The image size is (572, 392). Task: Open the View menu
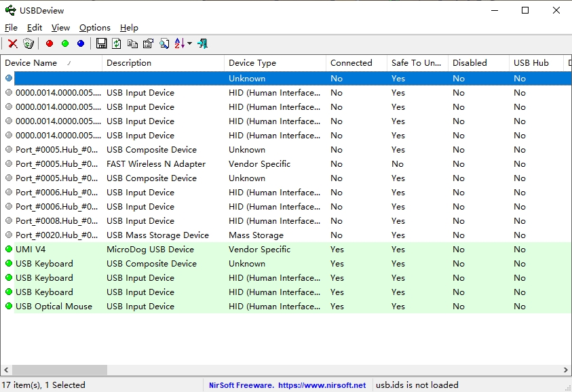click(x=60, y=28)
